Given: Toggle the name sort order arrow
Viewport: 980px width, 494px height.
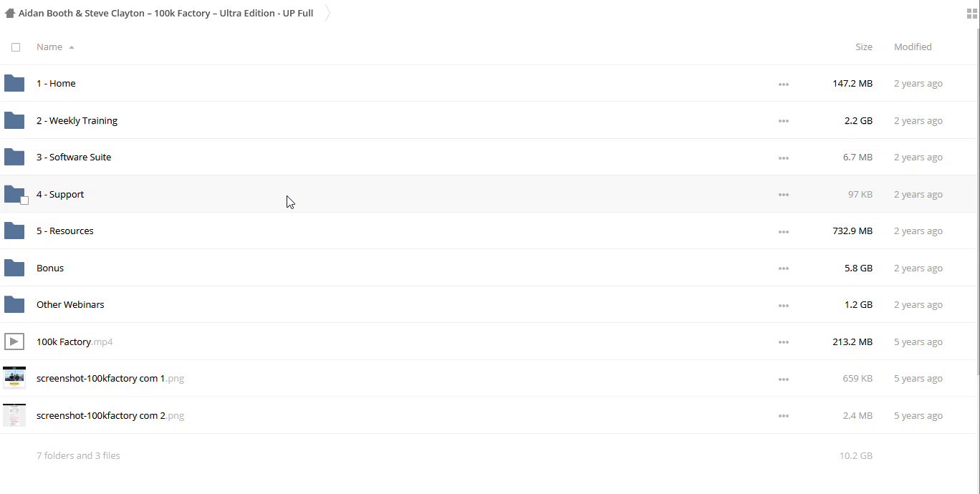Looking at the screenshot, I should coord(72,47).
